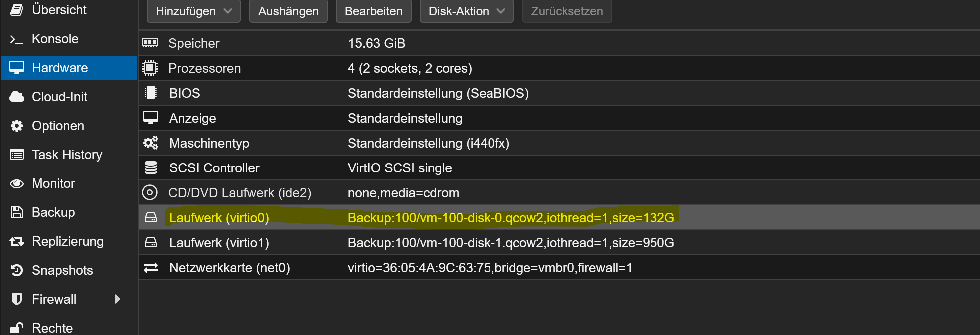The height and width of the screenshot is (335, 980).
Task: Open the Disk-Aktion dropdown menu
Action: (x=467, y=11)
